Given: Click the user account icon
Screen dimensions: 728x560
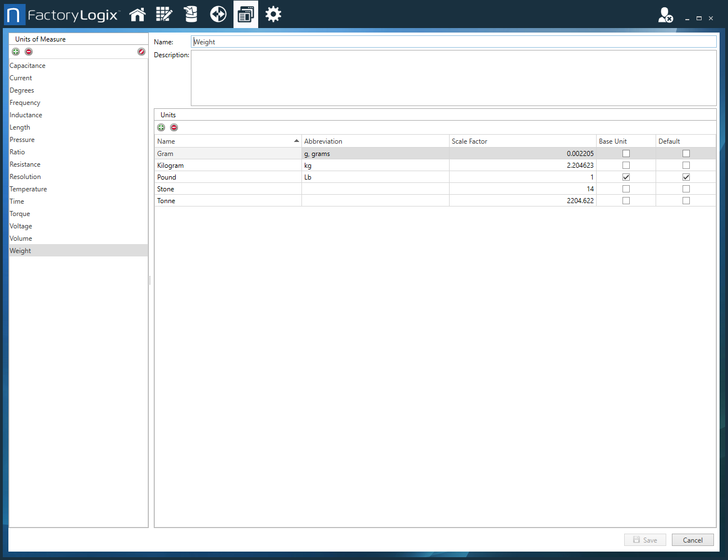Looking at the screenshot, I should pos(665,15).
